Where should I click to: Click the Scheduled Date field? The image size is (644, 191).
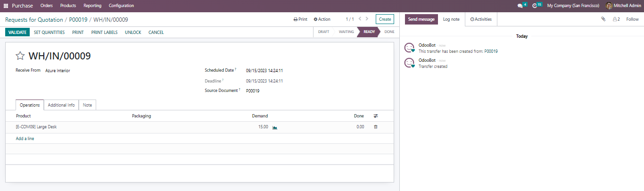(x=264, y=71)
